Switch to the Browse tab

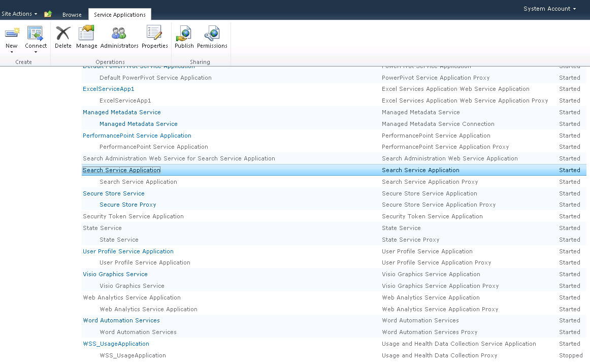click(x=72, y=15)
